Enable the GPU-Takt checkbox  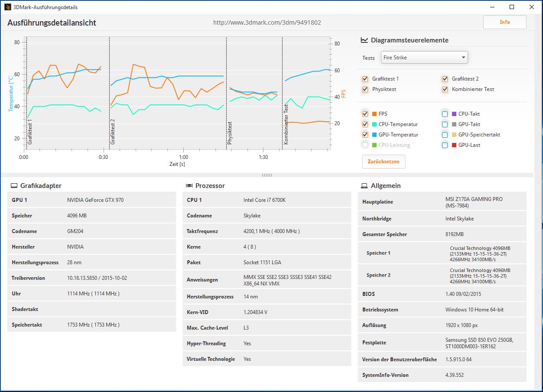(x=445, y=124)
